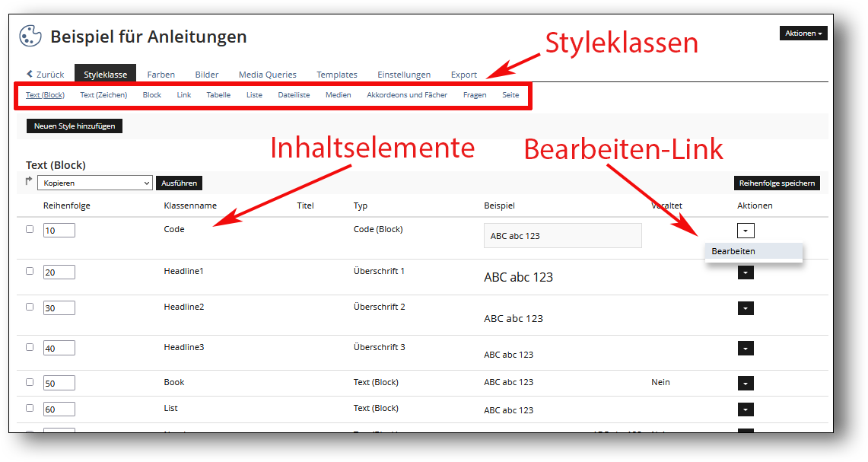The image size is (868, 462).
Task: Open the actions arrow for the Headline1 row
Action: [746, 272]
